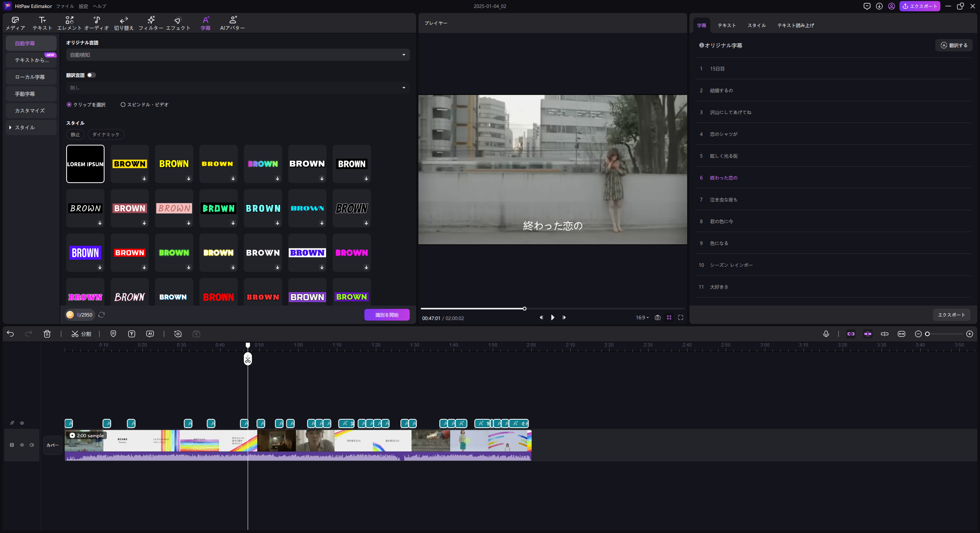Mute the video track speaker icon
Screen dimensions: 980x533
(32, 445)
